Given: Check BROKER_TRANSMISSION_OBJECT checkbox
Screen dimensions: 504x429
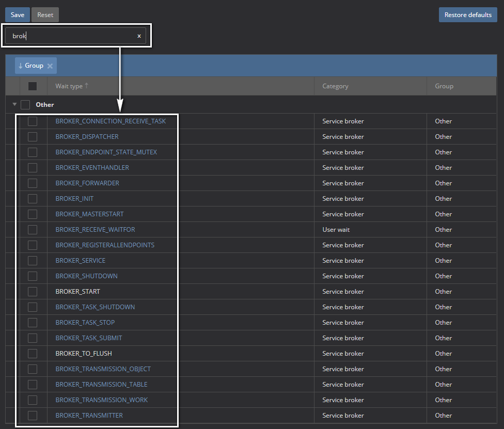Looking at the screenshot, I should point(33,369).
